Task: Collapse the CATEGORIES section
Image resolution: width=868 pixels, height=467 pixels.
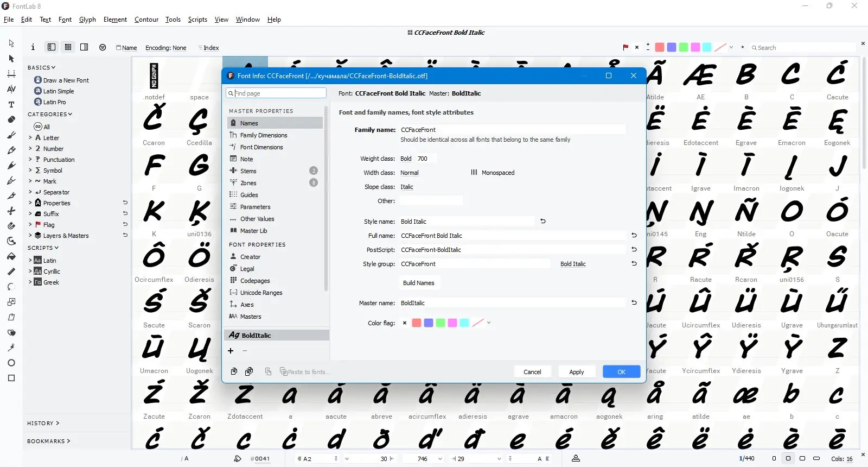Action: coord(49,115)
